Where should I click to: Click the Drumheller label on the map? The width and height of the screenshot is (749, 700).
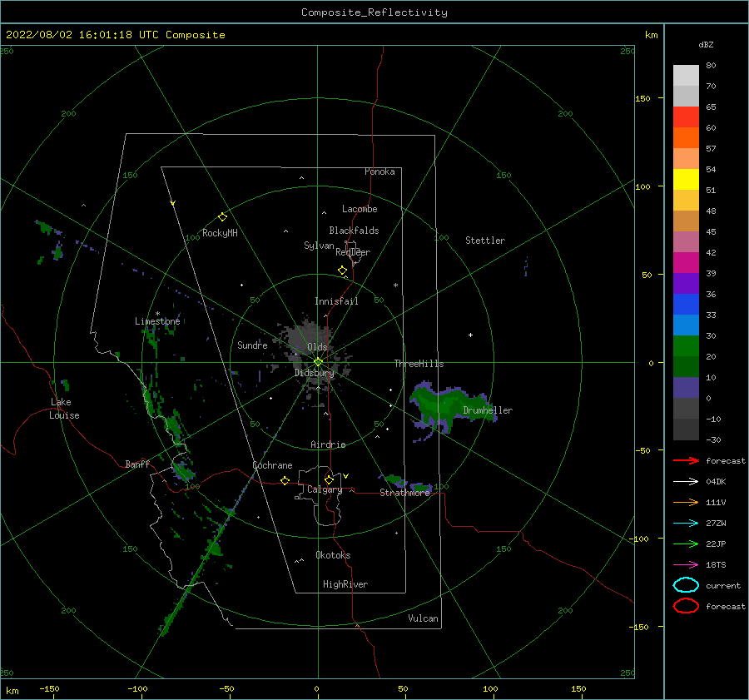pyautogui.click(x=488, y=410)
